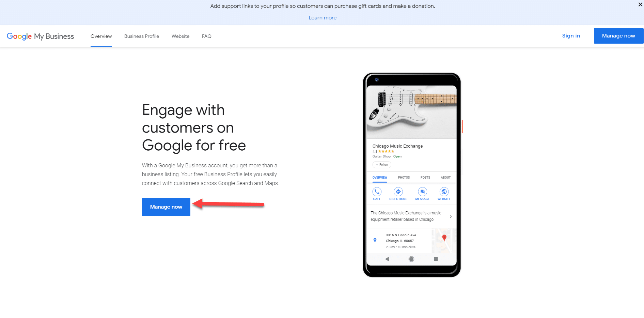Viewport: 644px width, 318px height.
Task: Open the POSTS tab in the listing
Action: click(425, 177)
